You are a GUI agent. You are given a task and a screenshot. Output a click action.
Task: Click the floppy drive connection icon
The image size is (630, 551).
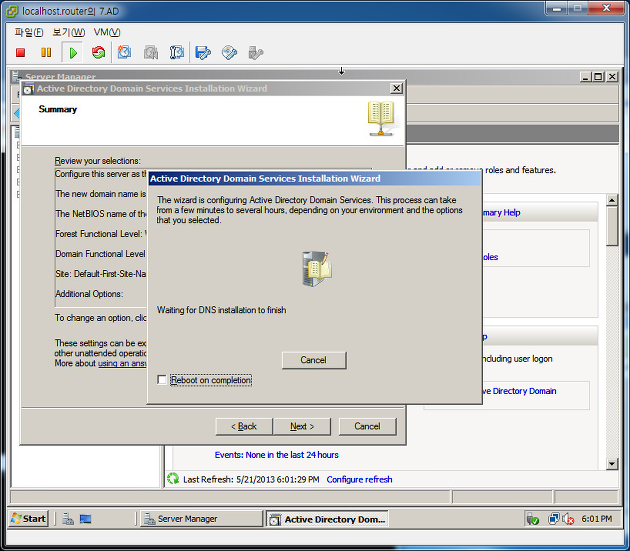coord(203,53)
